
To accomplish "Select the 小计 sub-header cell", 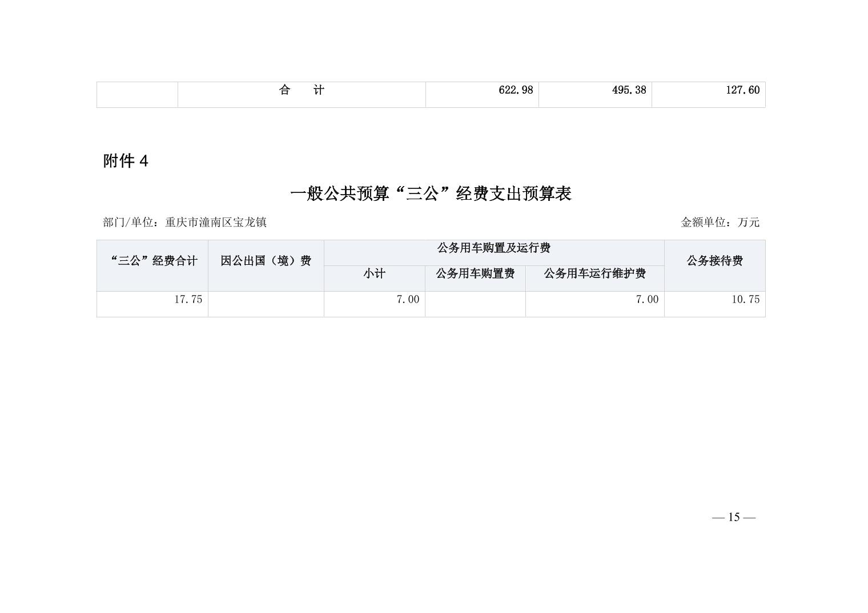I will coord(374,274).
